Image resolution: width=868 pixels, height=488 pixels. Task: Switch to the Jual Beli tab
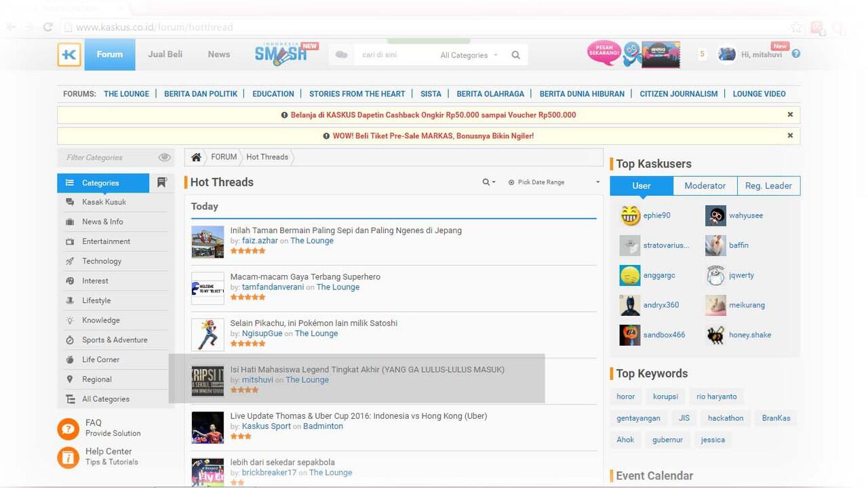click(165, 54)
